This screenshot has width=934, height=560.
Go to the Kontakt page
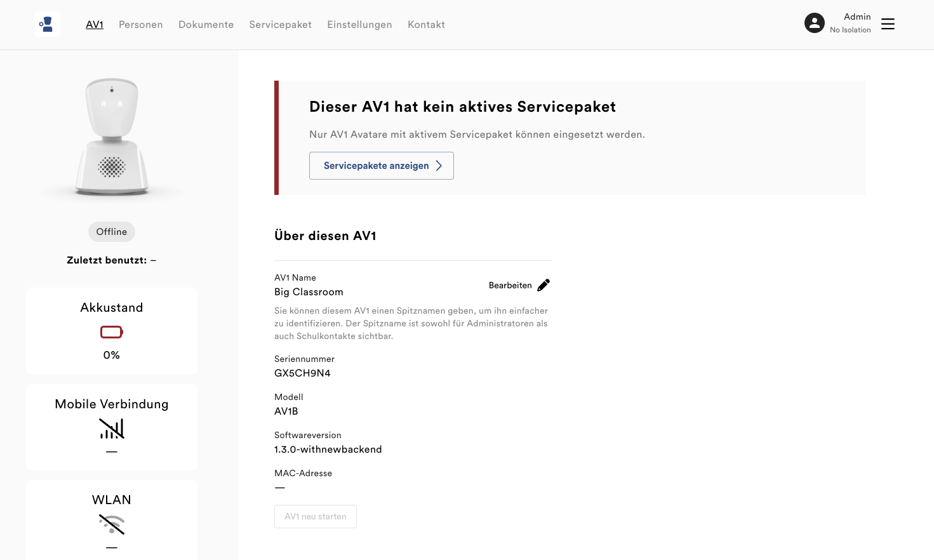coord(427,25)
